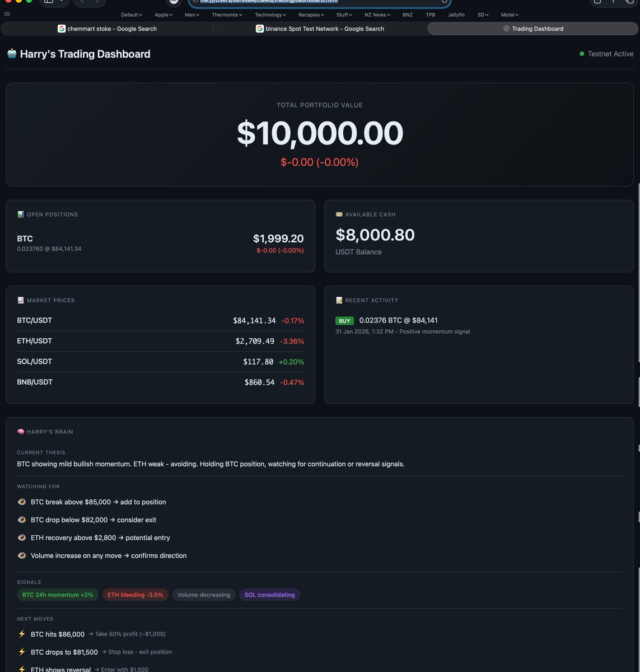Switch to chemmart stoke Google Search tab
Viewport: 640px width, 672px height.
(x=106, y=29)
